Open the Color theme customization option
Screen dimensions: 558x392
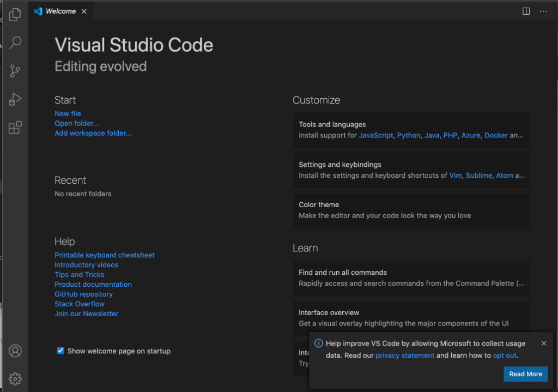pos(411,210)
